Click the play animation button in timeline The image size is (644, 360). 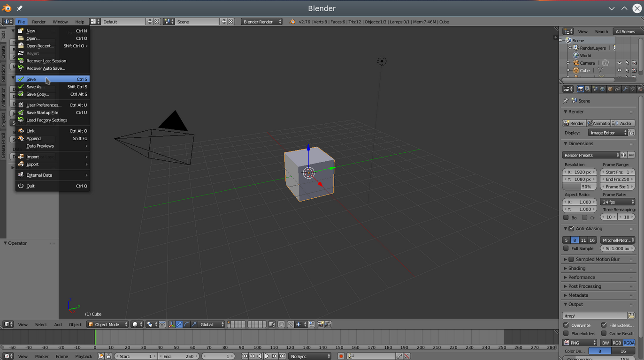[x=267, y=356]
